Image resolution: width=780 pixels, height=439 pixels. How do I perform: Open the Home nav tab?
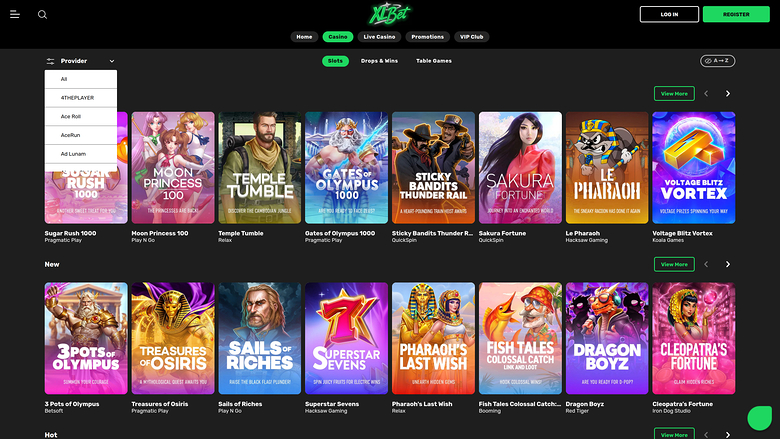(x=304, y=37)
